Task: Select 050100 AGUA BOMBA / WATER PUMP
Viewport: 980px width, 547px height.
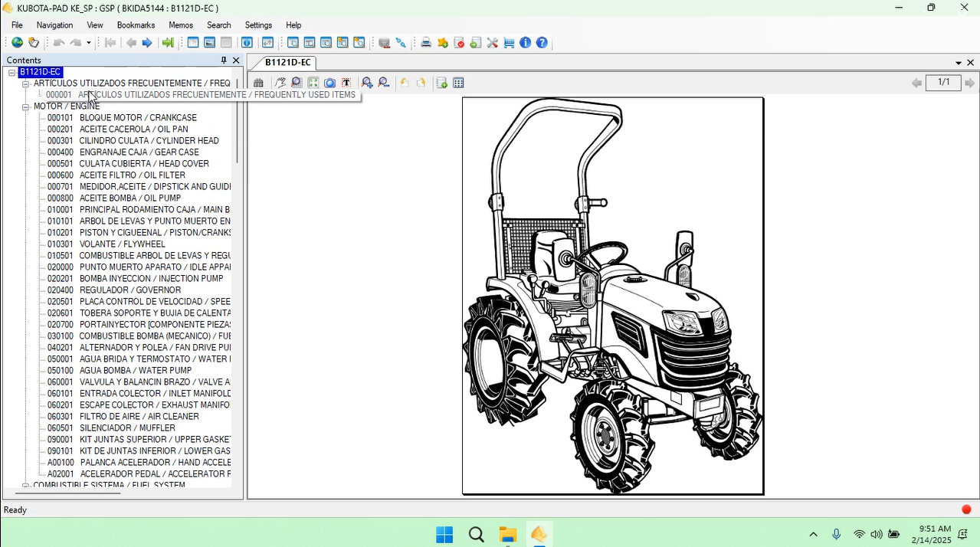Action: click(x=119, y=371)
